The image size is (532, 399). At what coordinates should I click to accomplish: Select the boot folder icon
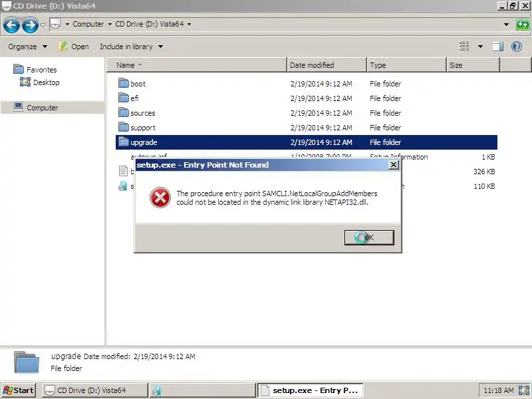[124, 83]
